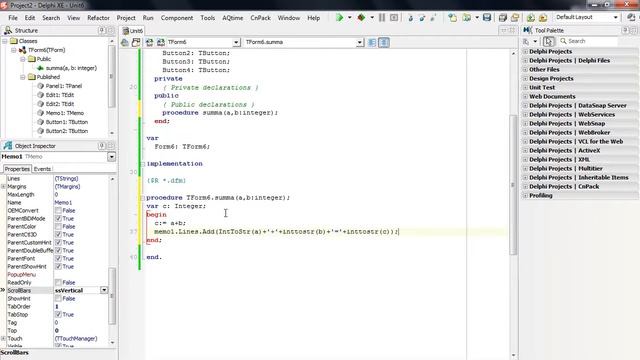Toggle the ShowHint checkbox
Image resolution: width=640 pixels, height=360 pixels.
click(58, 298)
